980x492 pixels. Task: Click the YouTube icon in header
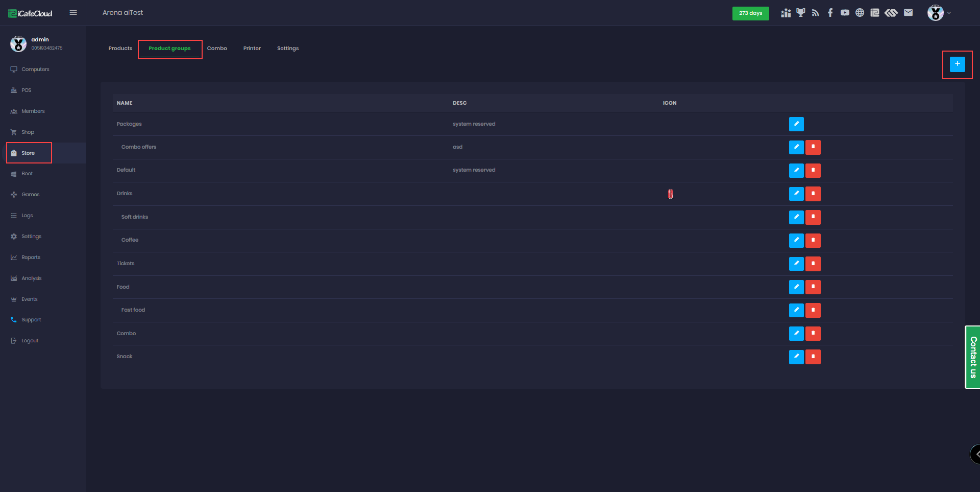(845, 13)
